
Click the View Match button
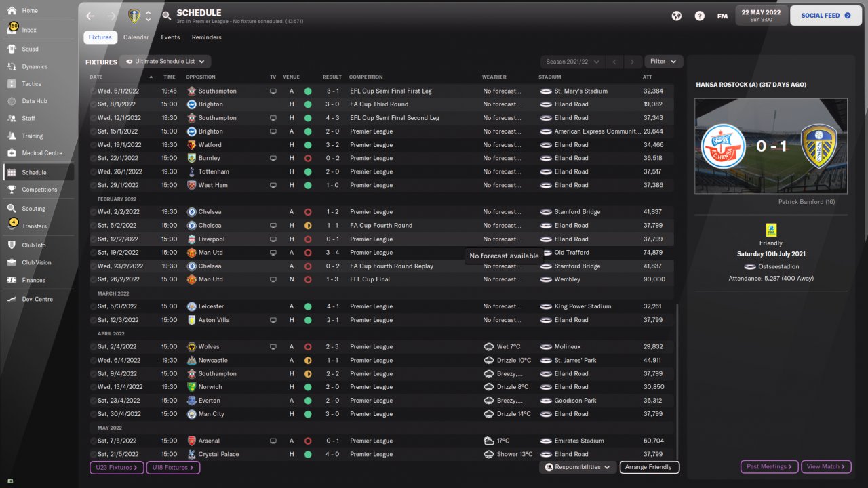pyautogui.click(x=826, y=467)
